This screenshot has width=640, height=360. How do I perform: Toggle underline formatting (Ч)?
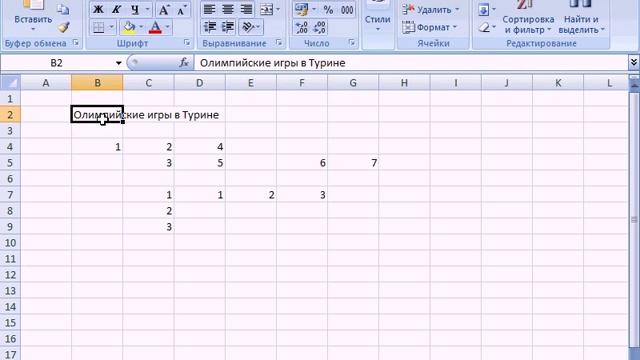[135, 9]
